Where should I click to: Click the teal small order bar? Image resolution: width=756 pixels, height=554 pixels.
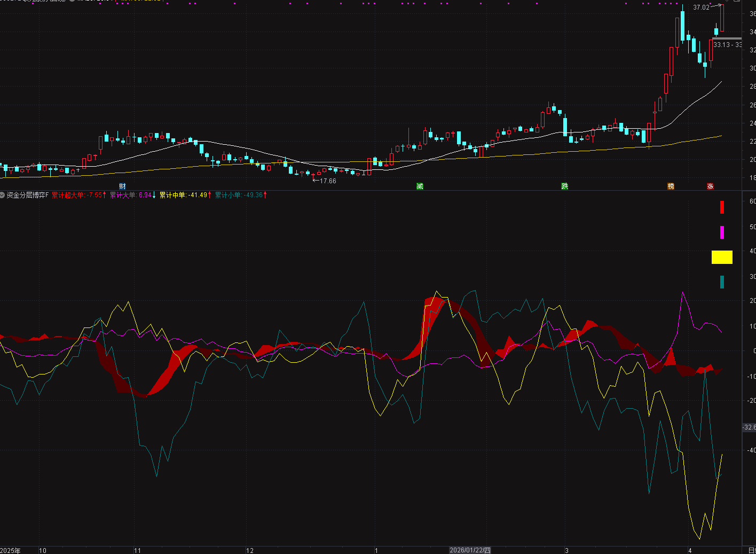pos(722,282)
